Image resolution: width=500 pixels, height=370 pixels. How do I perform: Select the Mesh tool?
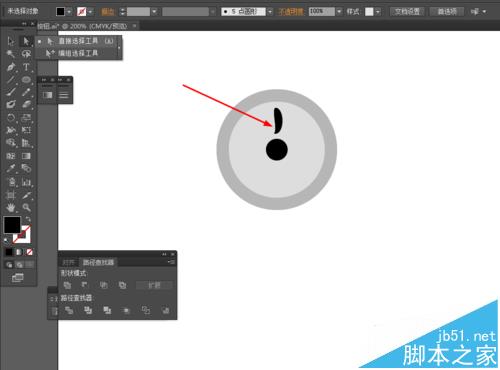[x=11, y=156]
